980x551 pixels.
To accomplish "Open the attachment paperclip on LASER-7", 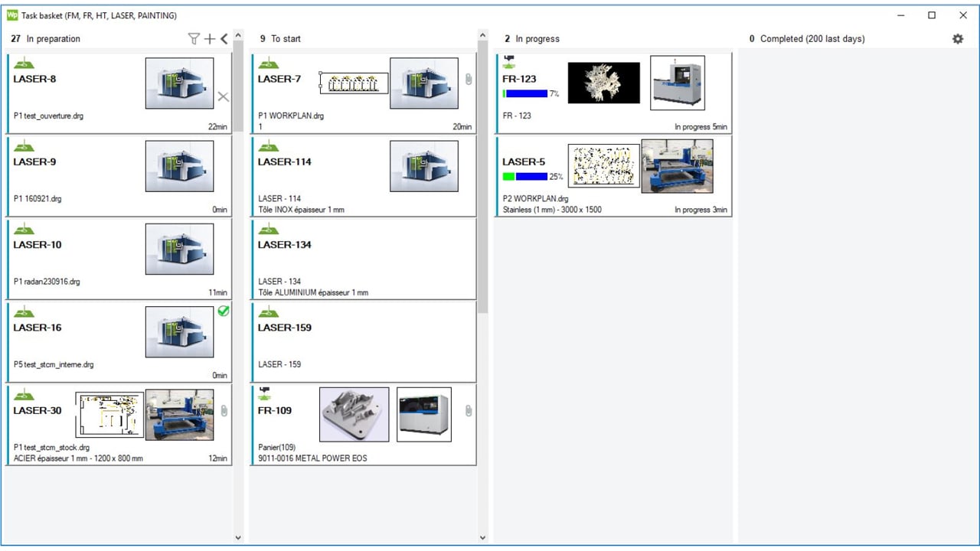I will [x=469, y=79].
